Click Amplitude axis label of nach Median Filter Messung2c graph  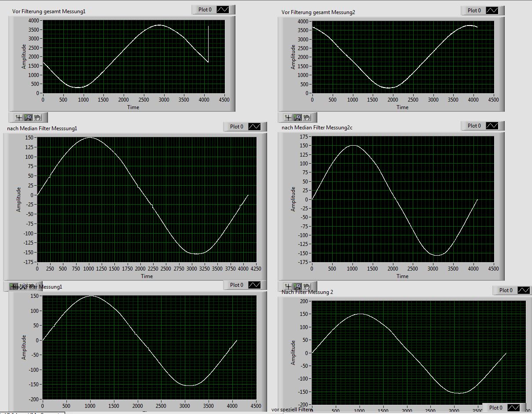pyautogui.click(x=294, y=199)
